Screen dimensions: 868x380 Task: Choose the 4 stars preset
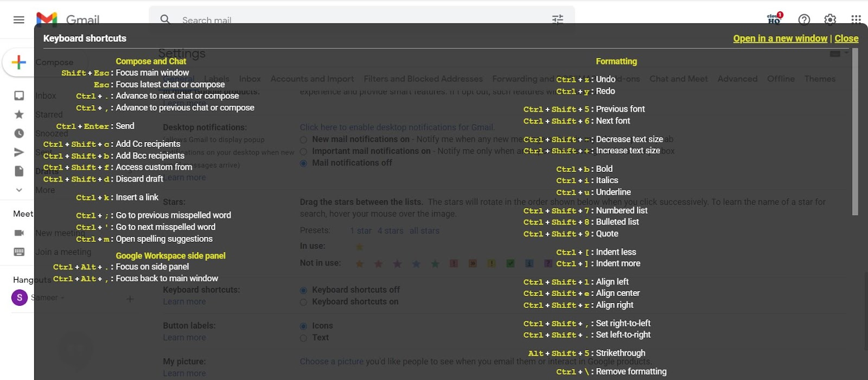pyautogui.click(x=391, y=231)
